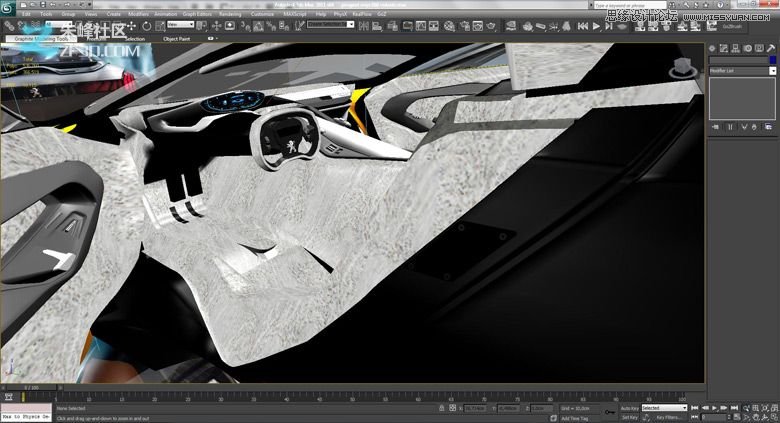Click the Selection Lock padlock toggle

[x=441, y=409]
